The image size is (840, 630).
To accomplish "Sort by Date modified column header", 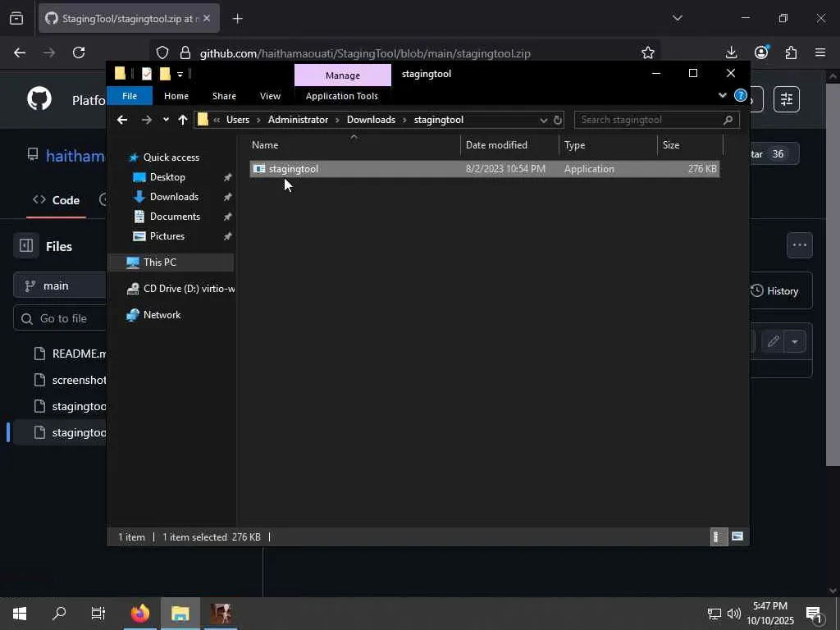I will [x=509, y=145].
